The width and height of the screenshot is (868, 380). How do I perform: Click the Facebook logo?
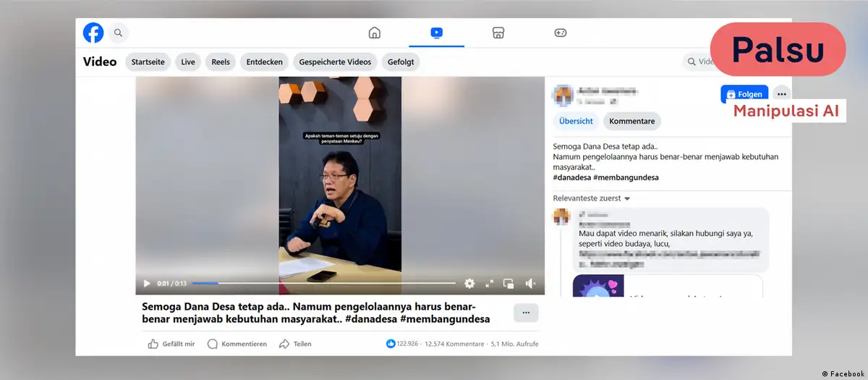pos(93,33)
